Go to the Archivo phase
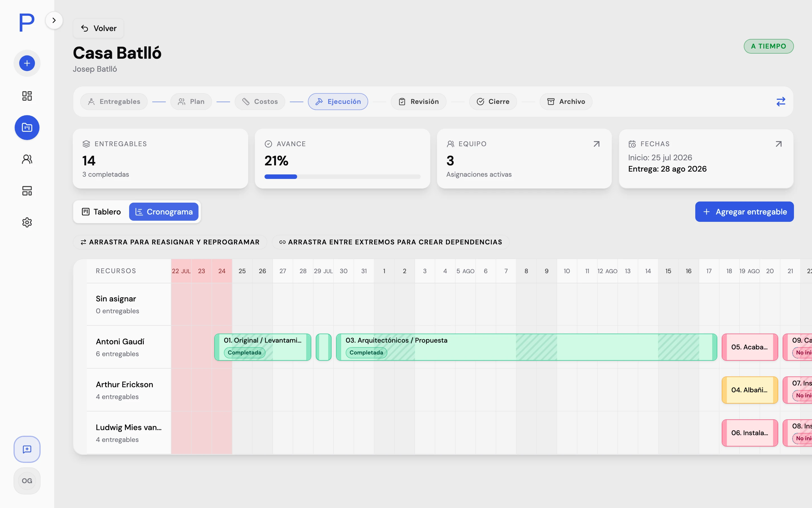812x508 pixels. pyautogui.click(x=566, y=102)
